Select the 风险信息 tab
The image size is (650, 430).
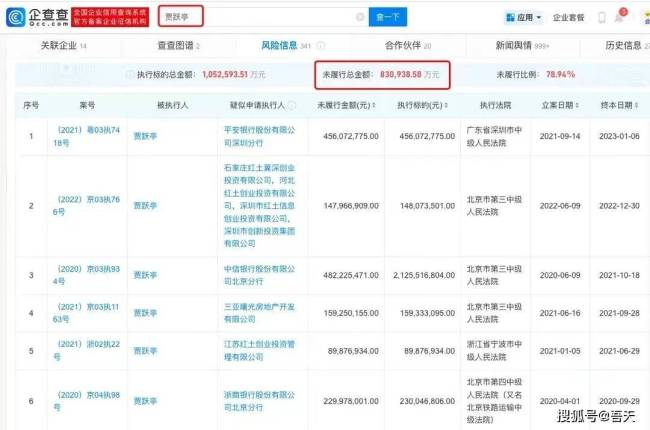coord(286,45)
